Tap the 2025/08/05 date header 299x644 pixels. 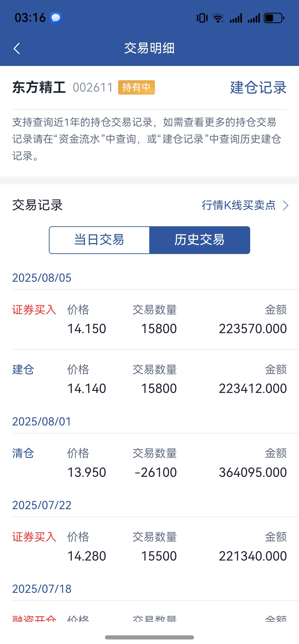tap(42, 278)
